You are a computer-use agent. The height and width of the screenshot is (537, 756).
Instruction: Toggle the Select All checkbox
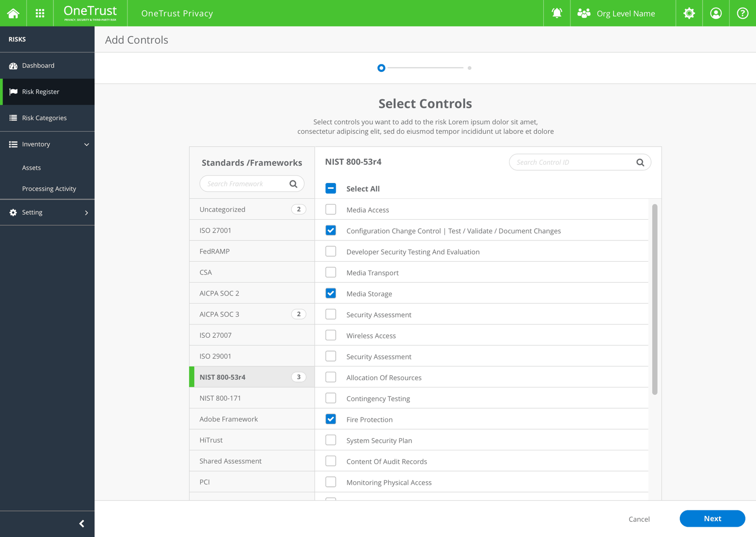(x=331, y=188)
